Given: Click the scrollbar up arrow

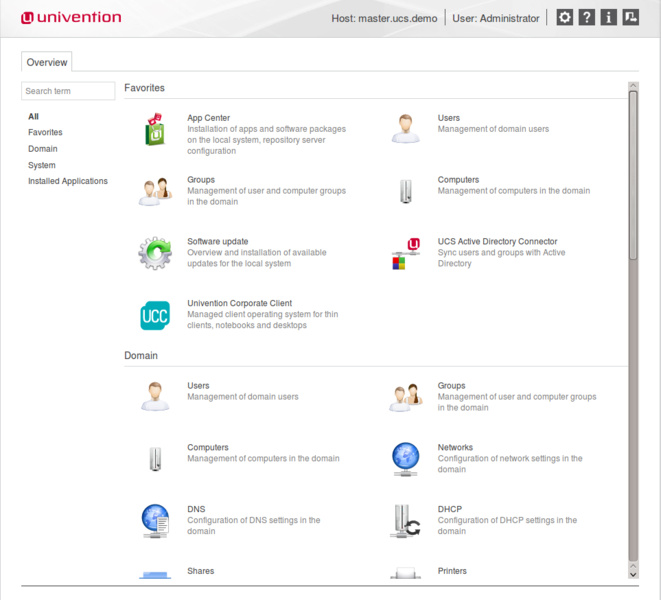Looking at the screenshot, I should 633,86.
